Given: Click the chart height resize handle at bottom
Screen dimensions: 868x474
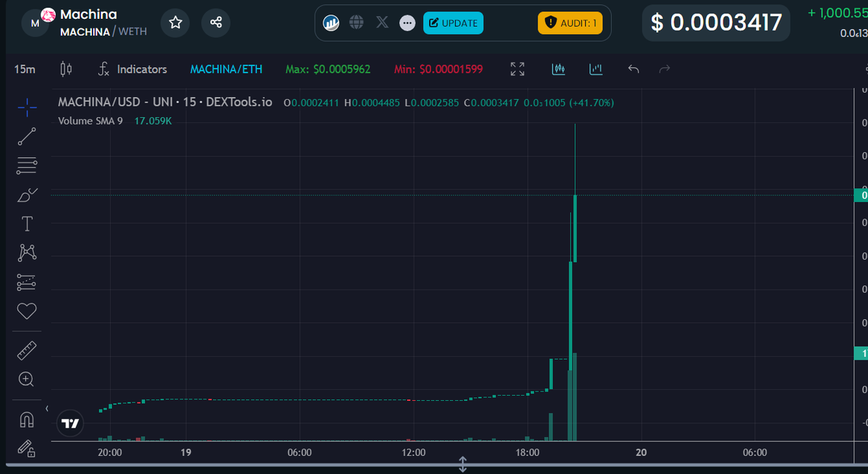Looking at the screenshot, I should point(463,464).
